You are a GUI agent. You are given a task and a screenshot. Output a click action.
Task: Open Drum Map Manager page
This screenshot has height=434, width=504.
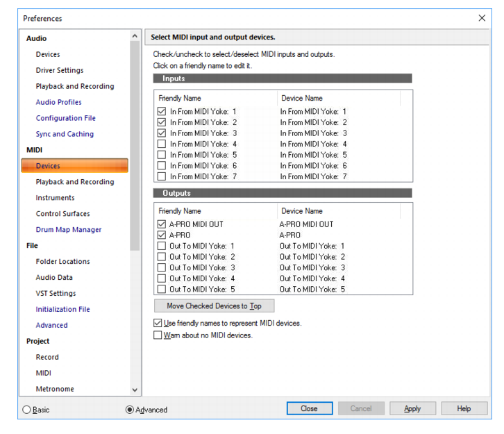(x=69, y=230)
